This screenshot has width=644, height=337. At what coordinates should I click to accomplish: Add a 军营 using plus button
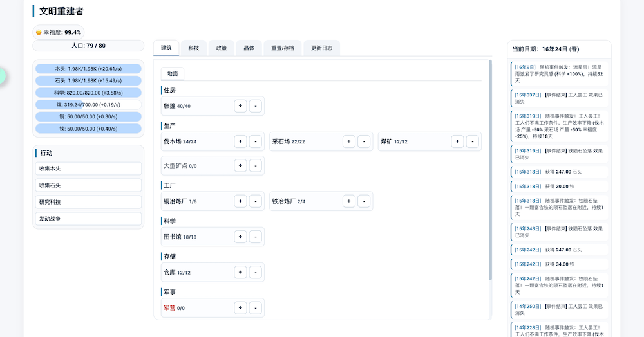[x=240, y=307]
